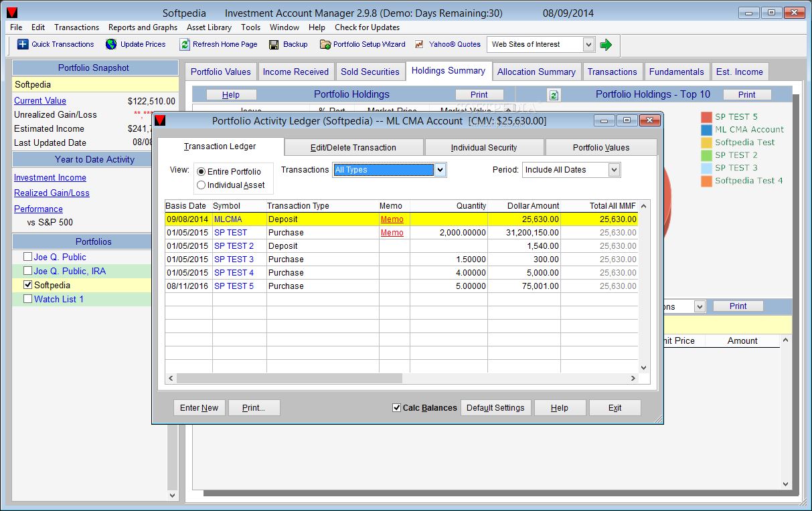Screen dimensions: 812x511
Task: Select the Entire Portfolio radio button
Action: pyautogui.click(x=201, y=172)
